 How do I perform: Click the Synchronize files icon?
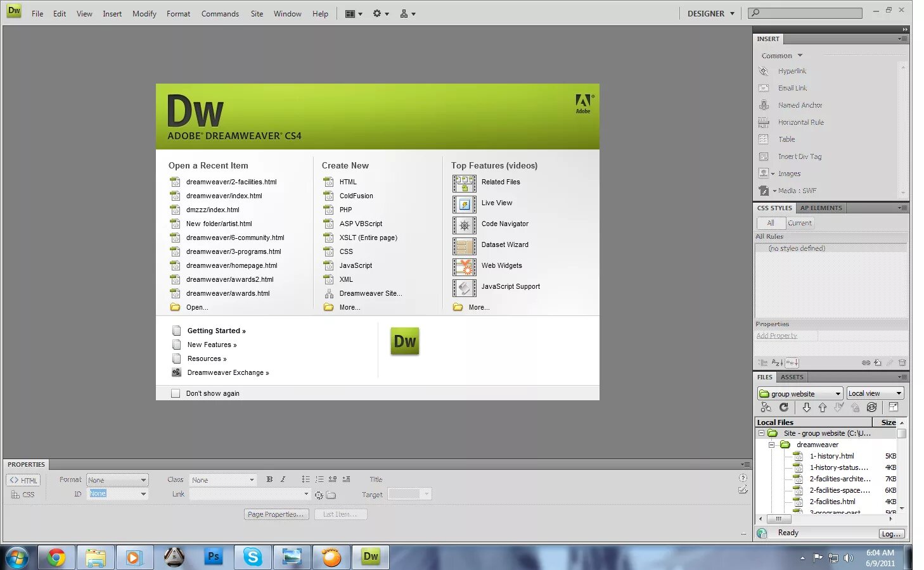(x=872, y=407)
